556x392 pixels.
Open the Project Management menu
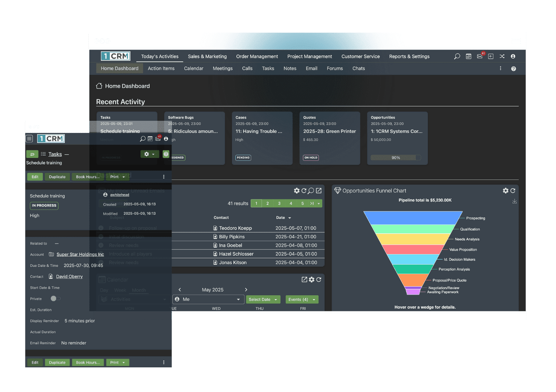tap(310, 56)
